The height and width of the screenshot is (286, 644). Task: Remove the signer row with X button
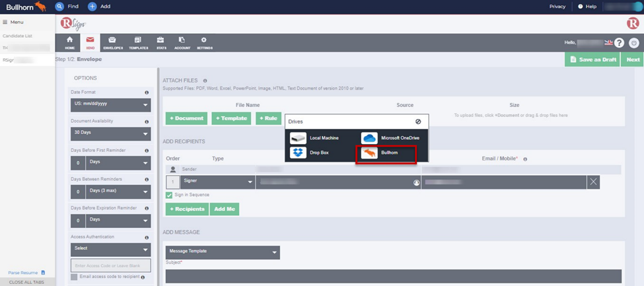point(592,182)
